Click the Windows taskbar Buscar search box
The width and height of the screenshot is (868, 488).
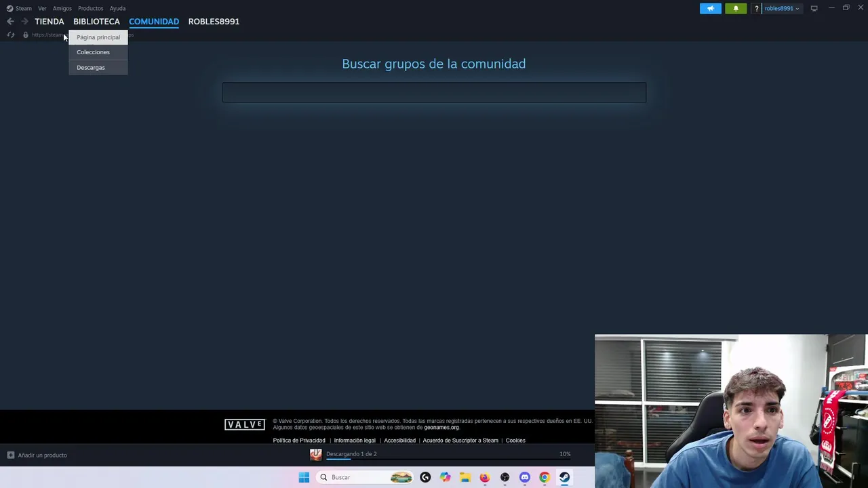365,477
